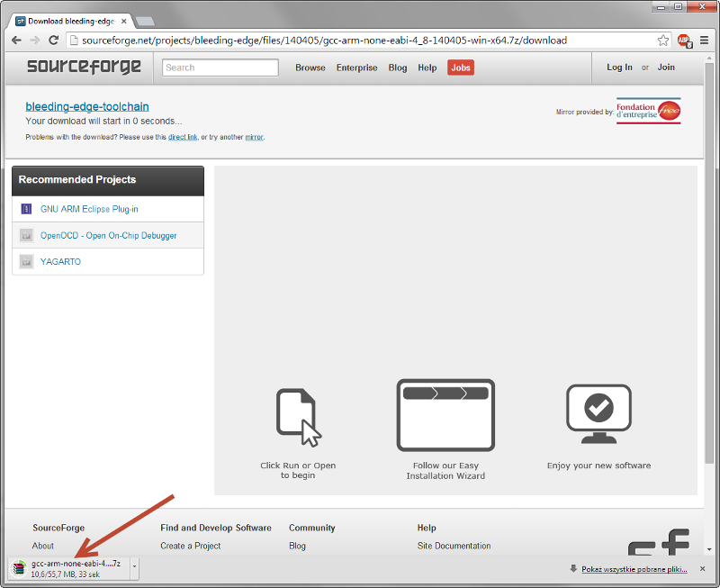
Task: Open GNU ARM Eclipse Plug-in project
Action: (89, 209)
